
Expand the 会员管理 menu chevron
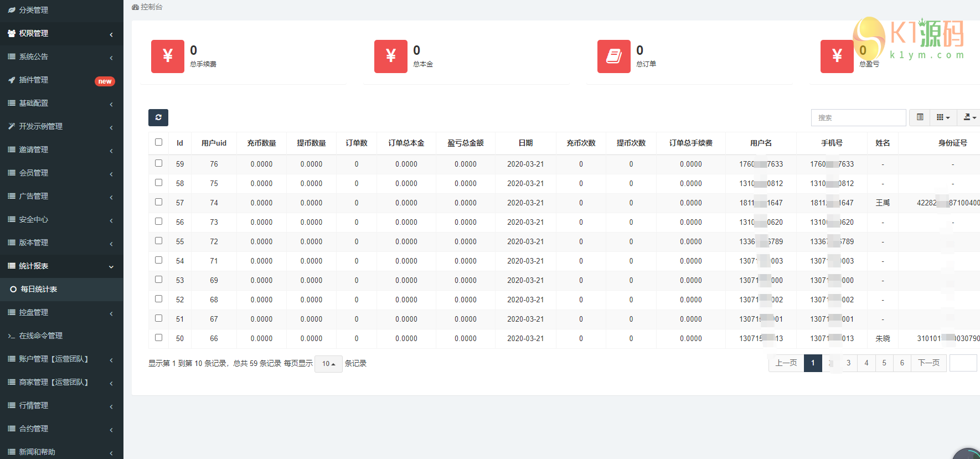point(111,174)
